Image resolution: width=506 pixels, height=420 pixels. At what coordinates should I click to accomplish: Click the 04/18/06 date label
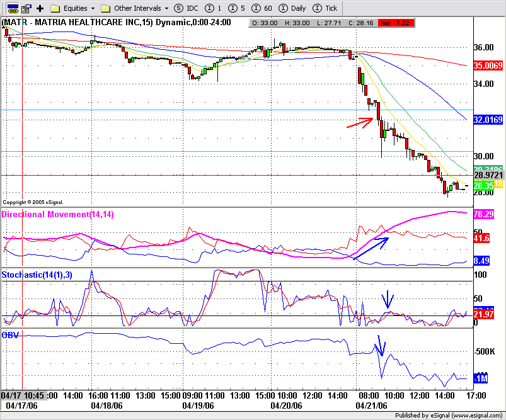pyautogui.click(x=106, y=406)
